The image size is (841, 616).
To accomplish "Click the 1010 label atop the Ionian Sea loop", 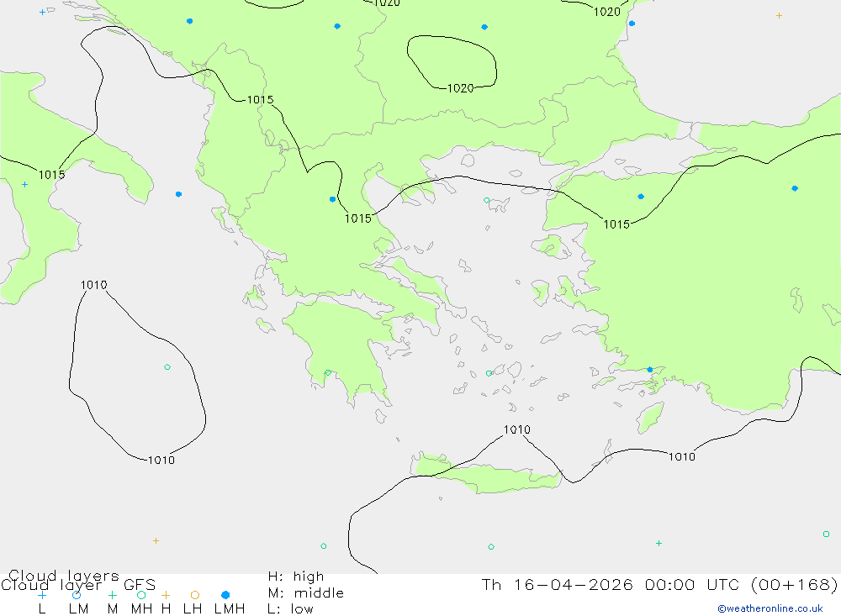I will [x=94, y=285].
